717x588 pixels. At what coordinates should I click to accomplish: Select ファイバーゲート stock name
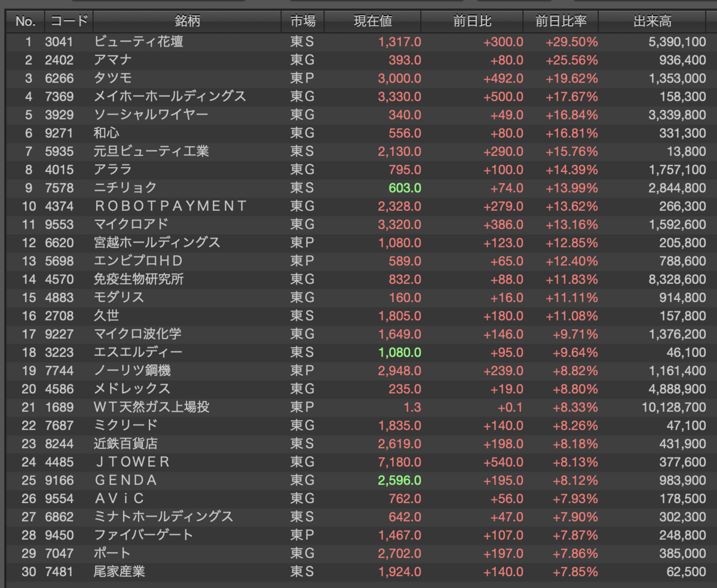pos(144,535)
